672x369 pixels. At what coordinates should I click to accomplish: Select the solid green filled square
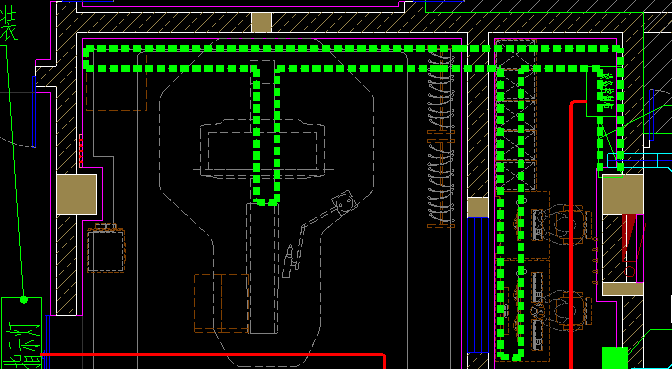pos(615,358)
